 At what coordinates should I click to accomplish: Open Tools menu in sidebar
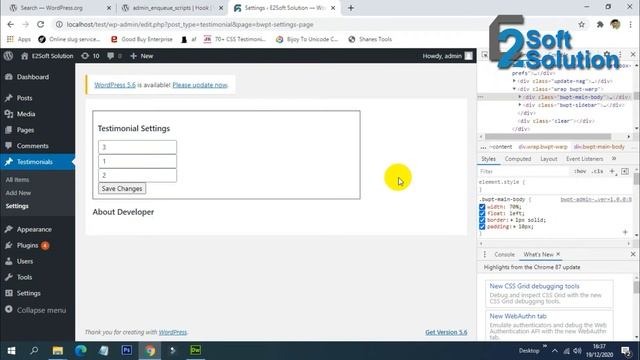pos(24,277)
